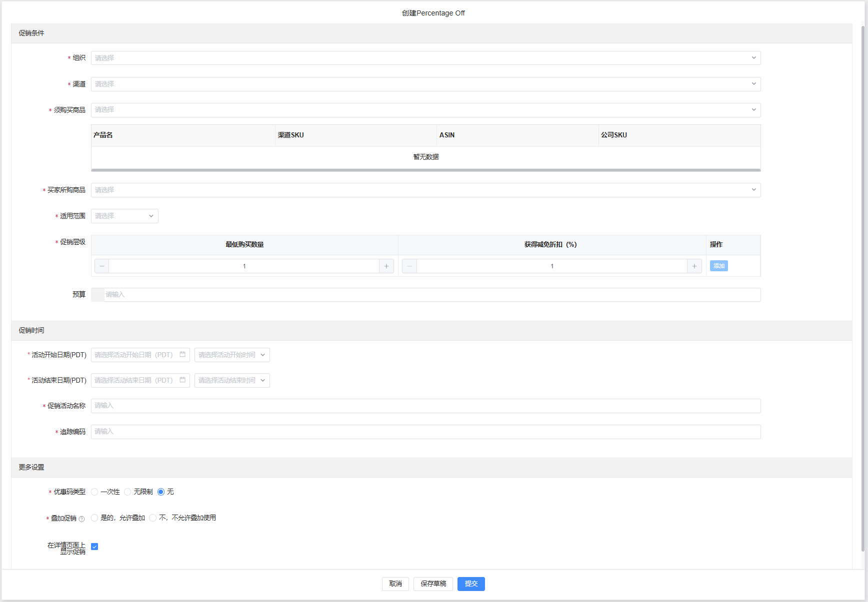The width and height of the screenshot is (868, 602).
Task: Expand the 渠道 dropdown
Action: tap(425, 84)
